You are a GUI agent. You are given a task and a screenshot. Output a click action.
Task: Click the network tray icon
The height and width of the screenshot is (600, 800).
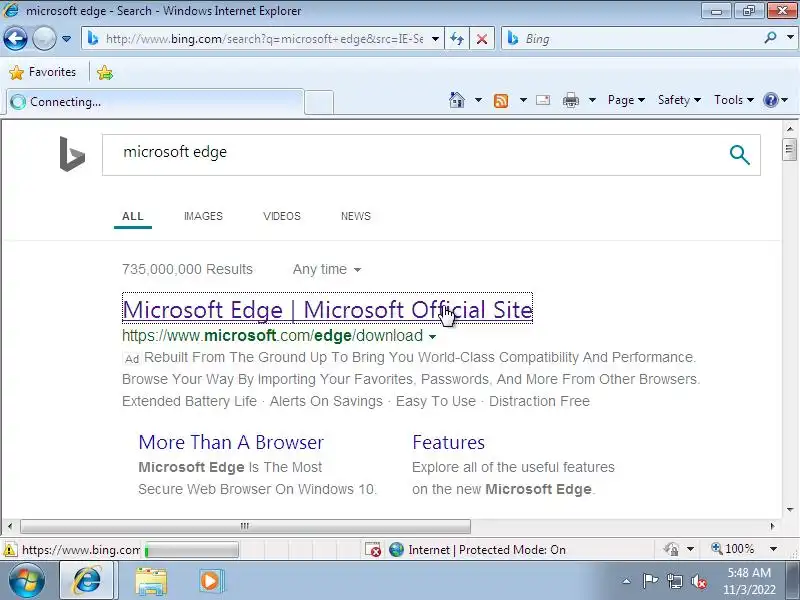pyautogui.click(x=674, y=581)
